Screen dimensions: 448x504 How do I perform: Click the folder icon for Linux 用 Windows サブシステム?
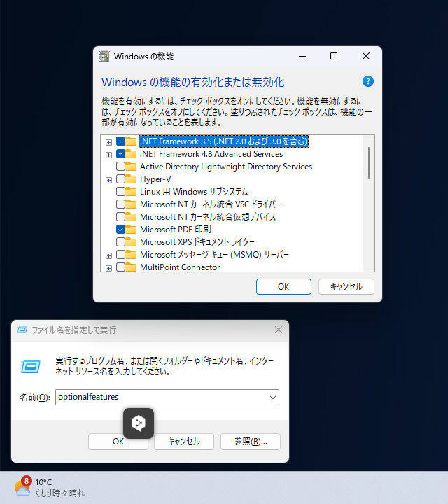pyautogui.click(x=131, y=192)
